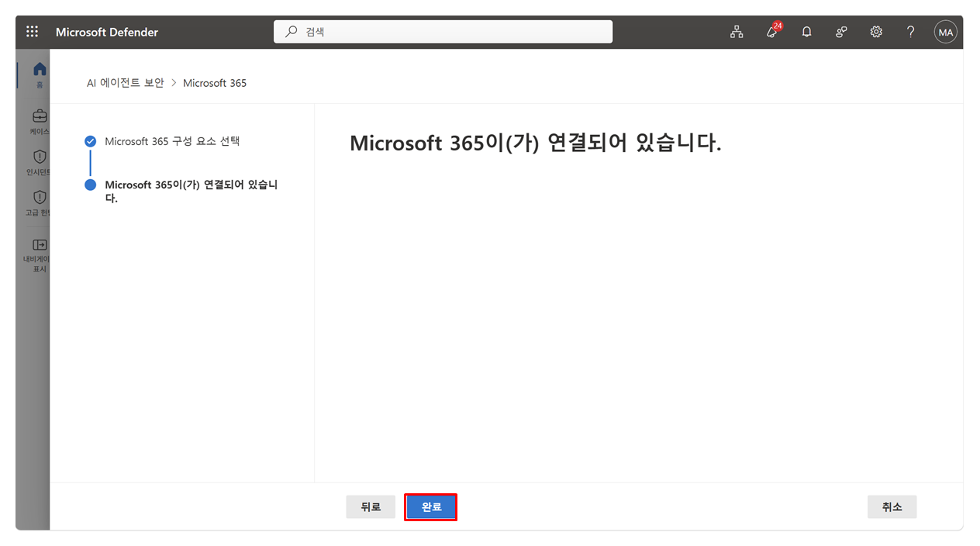Go to Microsoft 365 구성 요소 선택 step

click(x=172, y=141)
